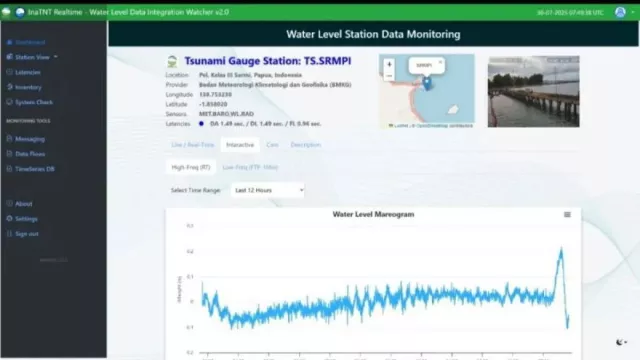This screenshot has width=640, height=360.
Task: Click the user avatar icon in header
Action: click(x=620, y=12)
